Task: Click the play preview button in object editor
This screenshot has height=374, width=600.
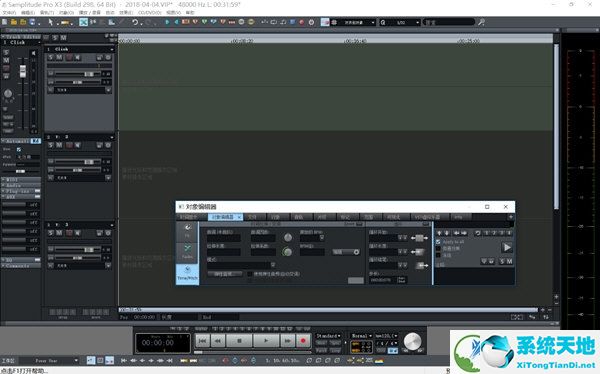Action: pyautogui.click(x=507, y=247)
